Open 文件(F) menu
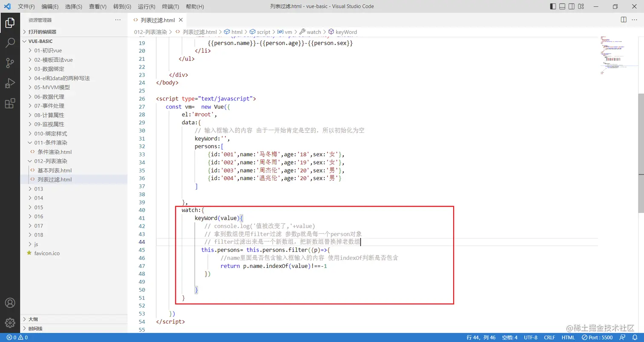The image size is (644, 342). tap(26, 6)
